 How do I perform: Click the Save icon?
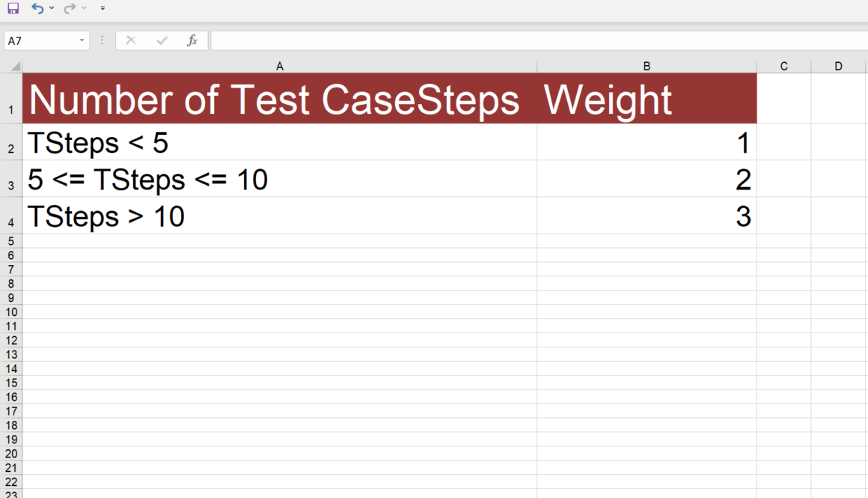click(13, 8)
